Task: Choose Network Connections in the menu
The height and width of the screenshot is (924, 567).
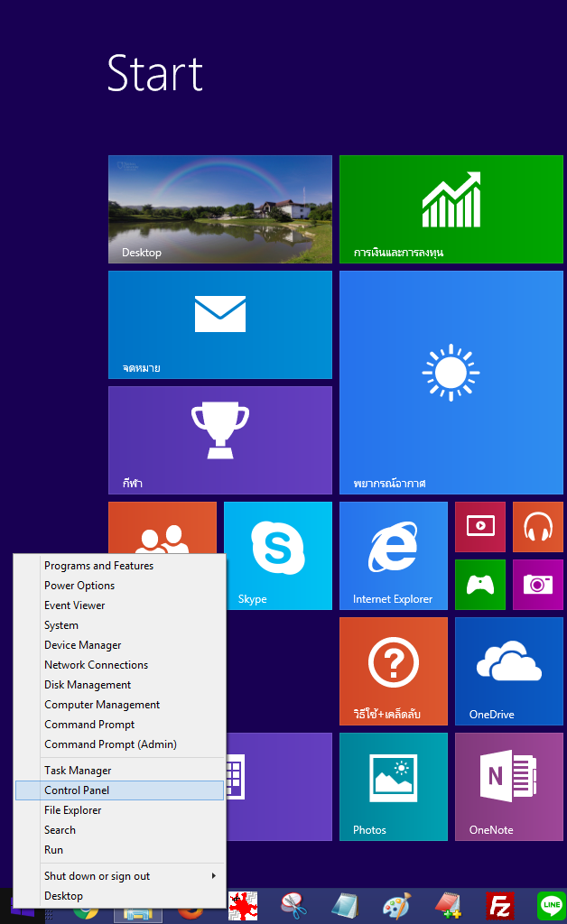Action: tap(120, 665)
